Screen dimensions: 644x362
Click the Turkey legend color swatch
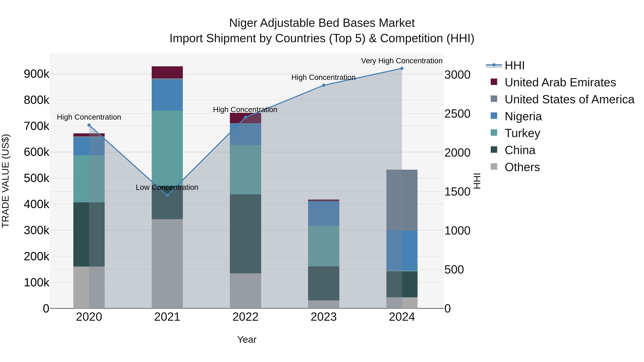click(x=494, y=132)
